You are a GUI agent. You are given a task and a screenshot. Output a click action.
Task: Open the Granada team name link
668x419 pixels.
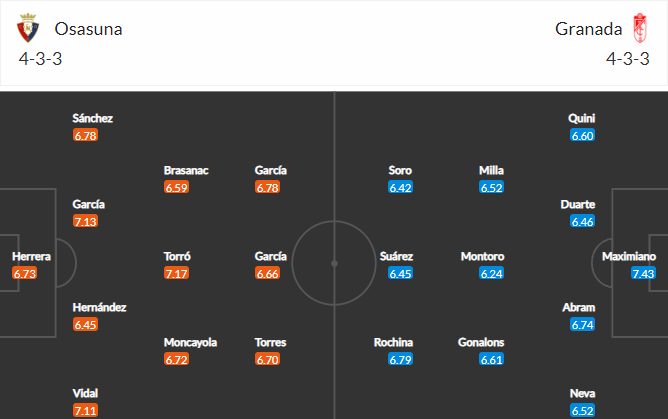pyautogui.click(x=588, y=29)
